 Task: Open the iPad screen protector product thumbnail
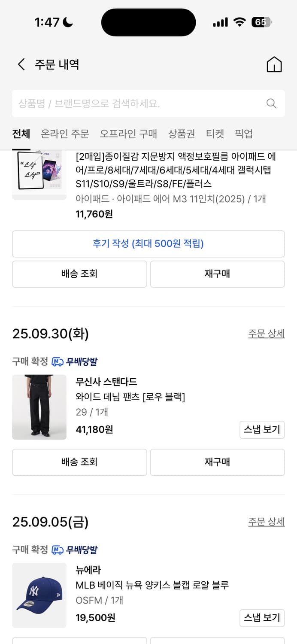pyautogui.click(x=39, y=174)
